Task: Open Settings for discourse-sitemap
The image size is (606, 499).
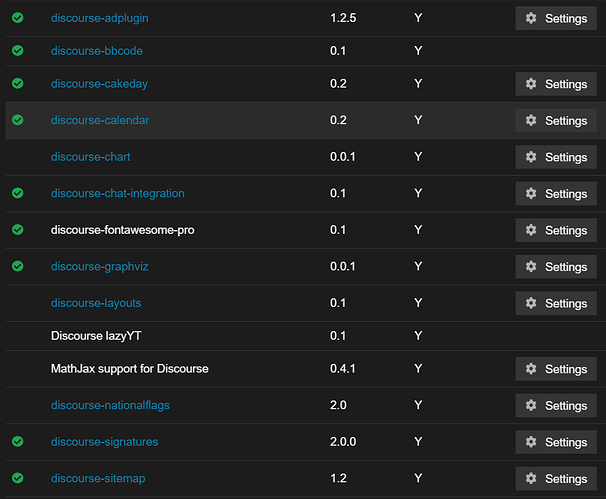Action: (556, 479)
